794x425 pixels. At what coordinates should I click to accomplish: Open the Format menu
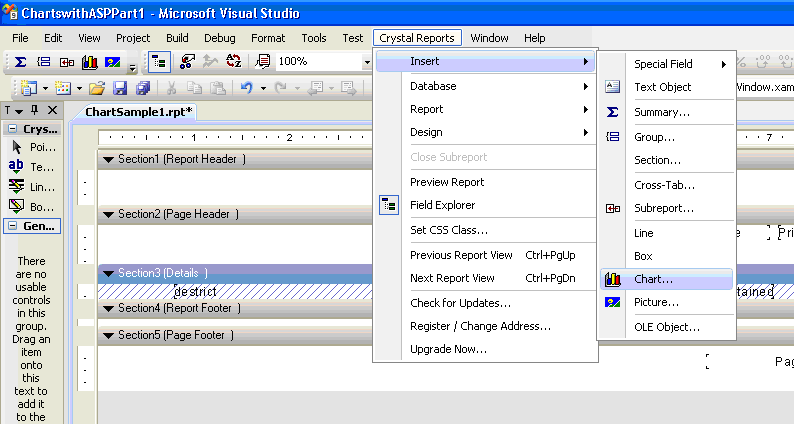pyautogui.click(x=268, y=38)
